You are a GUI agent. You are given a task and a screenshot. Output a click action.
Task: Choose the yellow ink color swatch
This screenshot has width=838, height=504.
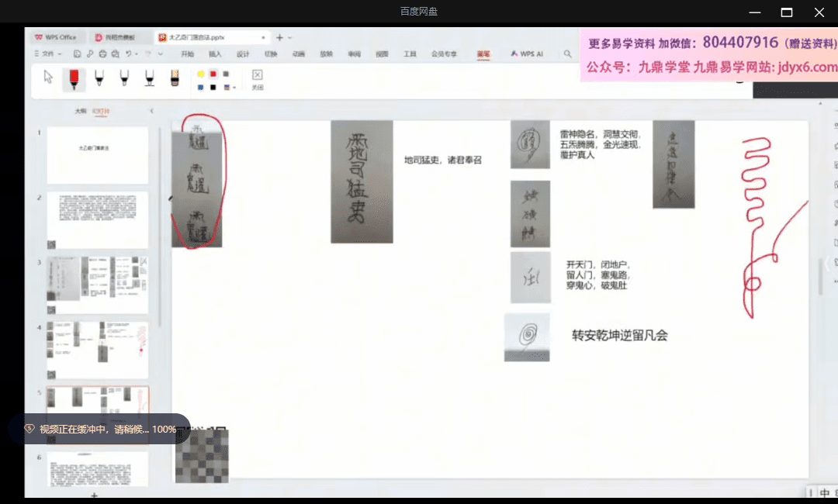(201, 74)
